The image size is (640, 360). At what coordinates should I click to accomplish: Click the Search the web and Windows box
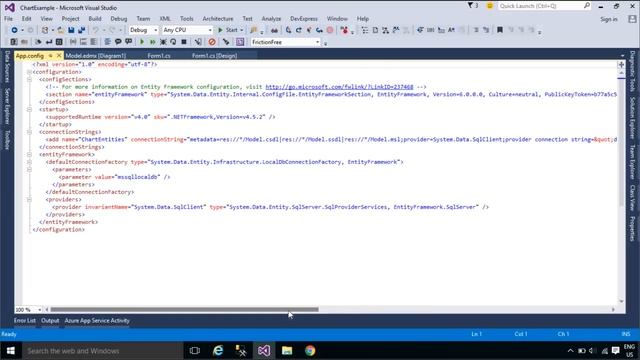pyautogui.click(x=102, y=351)
